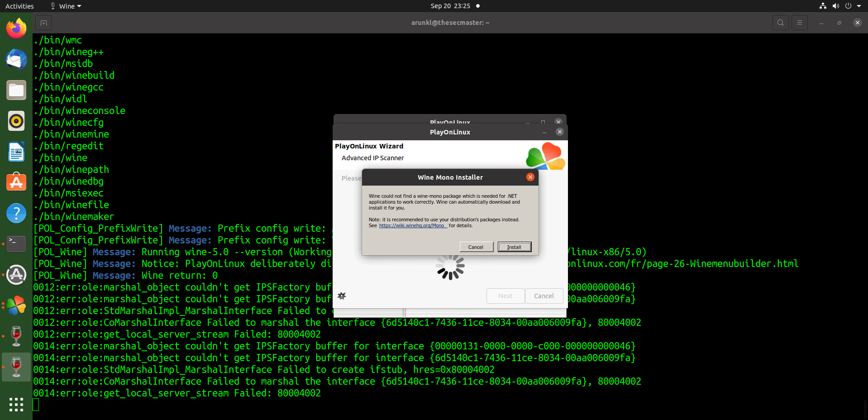Minimize the terminal window

821,23
